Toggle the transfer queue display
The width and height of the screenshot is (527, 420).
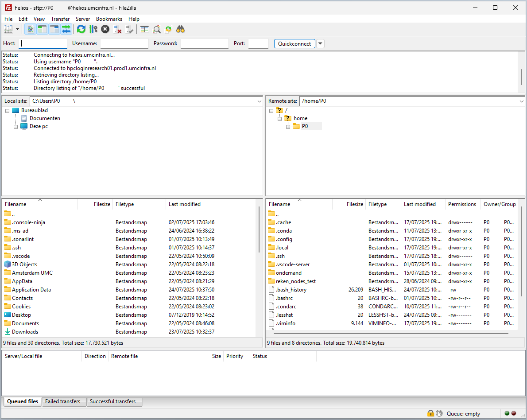[66, 29]
